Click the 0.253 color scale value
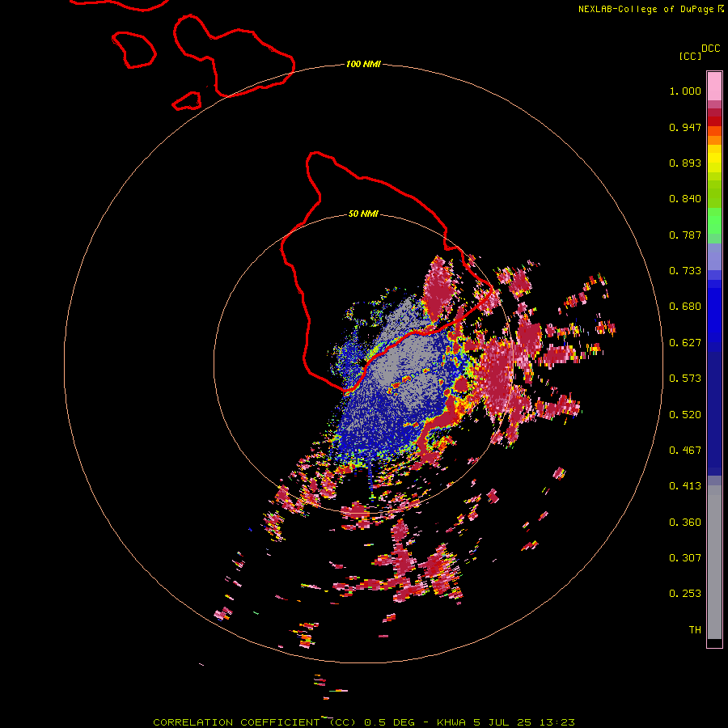This screenshot has width=728, height=728. click(x=685, y=594)
